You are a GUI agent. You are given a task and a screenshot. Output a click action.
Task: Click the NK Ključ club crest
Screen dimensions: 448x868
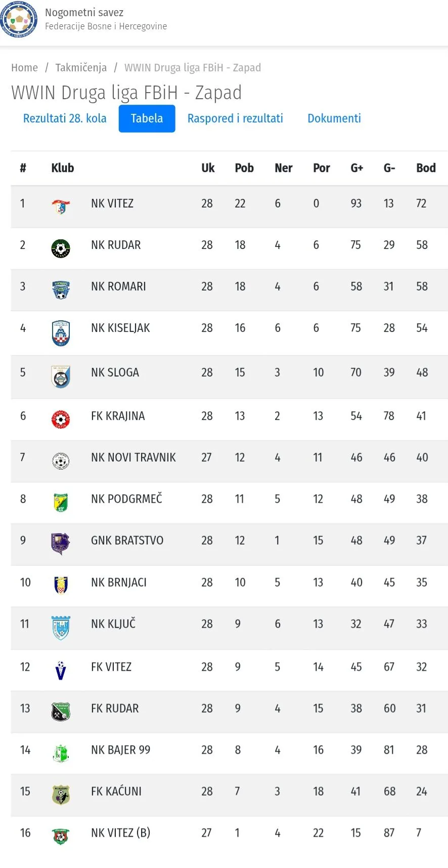(x=61, y=628)
